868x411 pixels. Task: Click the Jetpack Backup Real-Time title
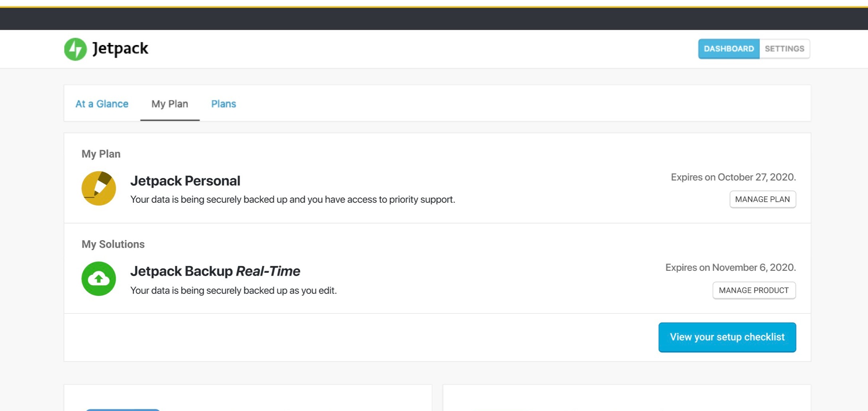point(215,271)
